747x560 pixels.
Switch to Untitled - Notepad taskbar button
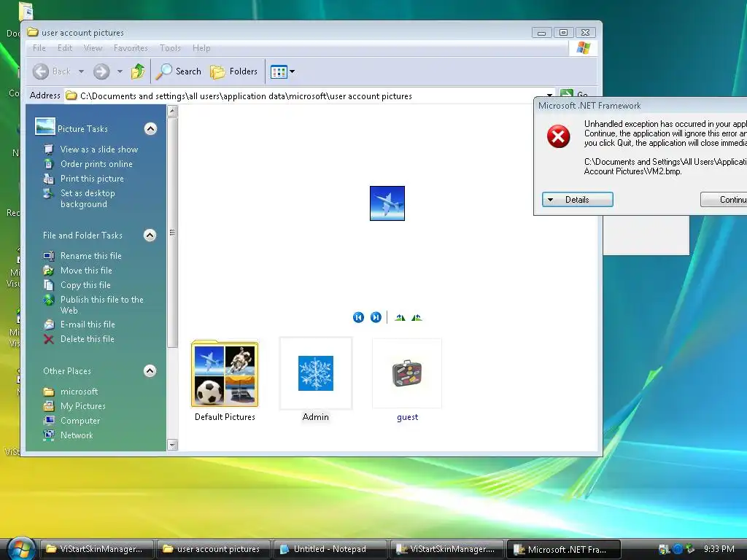(330, 549)
